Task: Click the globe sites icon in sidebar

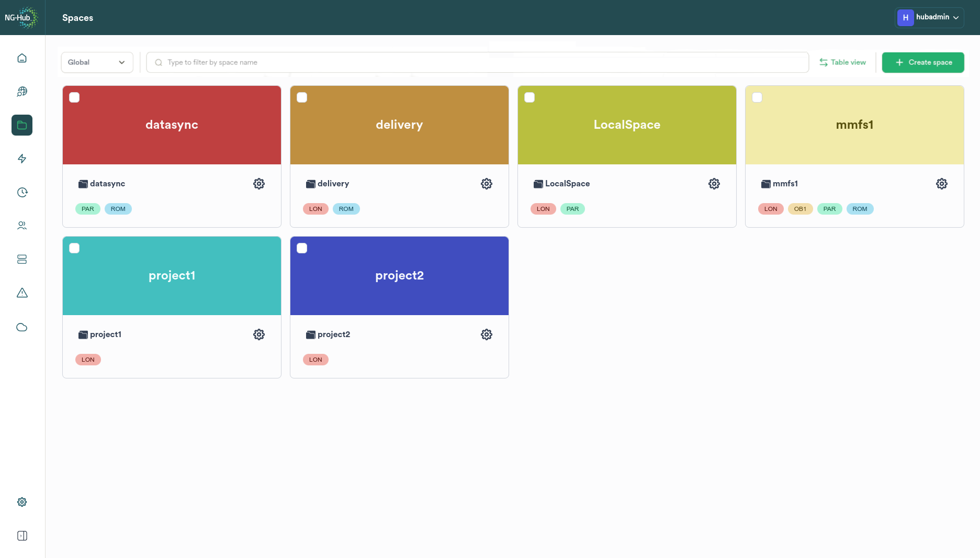Action: point(22,92)
